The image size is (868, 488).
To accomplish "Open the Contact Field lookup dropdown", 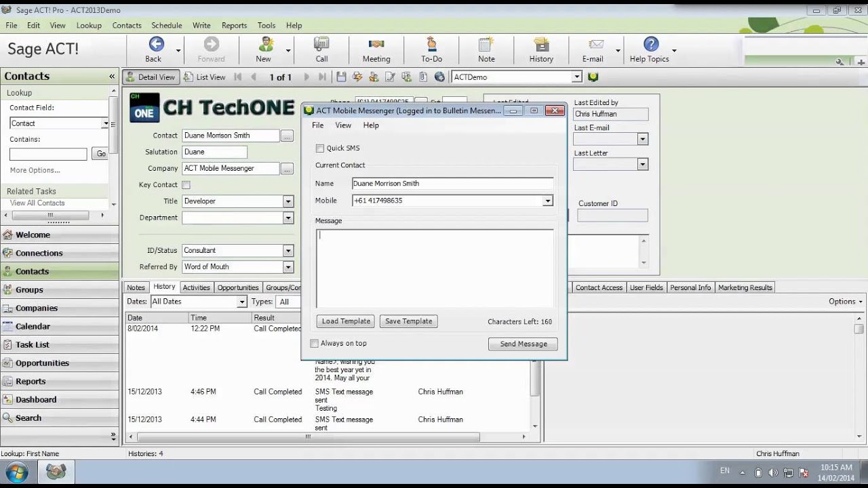I will click(x=105, y=123).
